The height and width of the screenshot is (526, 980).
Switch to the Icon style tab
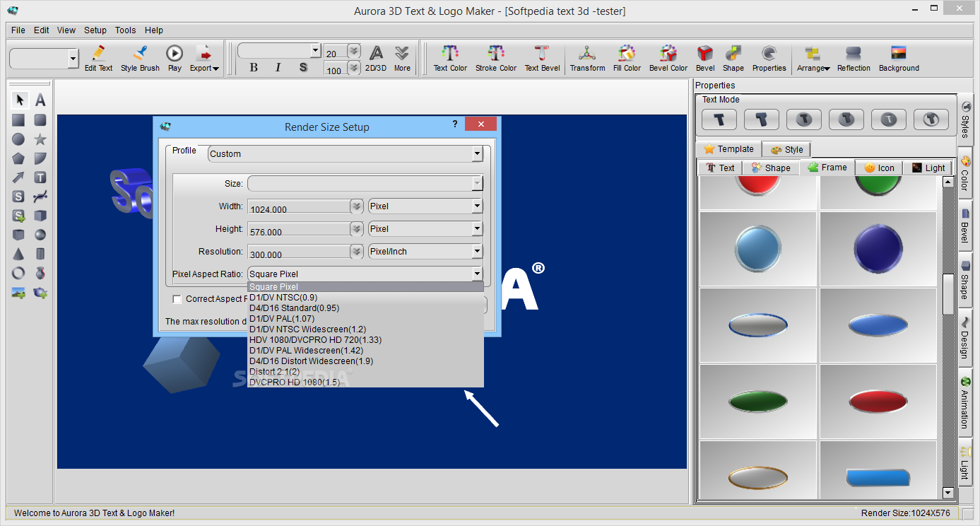tap(879, 168)
